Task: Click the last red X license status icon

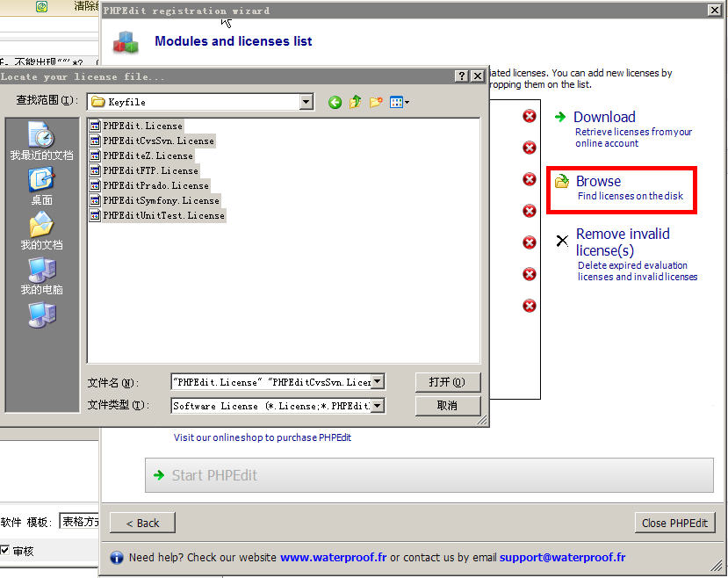Action: pyautogui.click(x=530, y=306)
